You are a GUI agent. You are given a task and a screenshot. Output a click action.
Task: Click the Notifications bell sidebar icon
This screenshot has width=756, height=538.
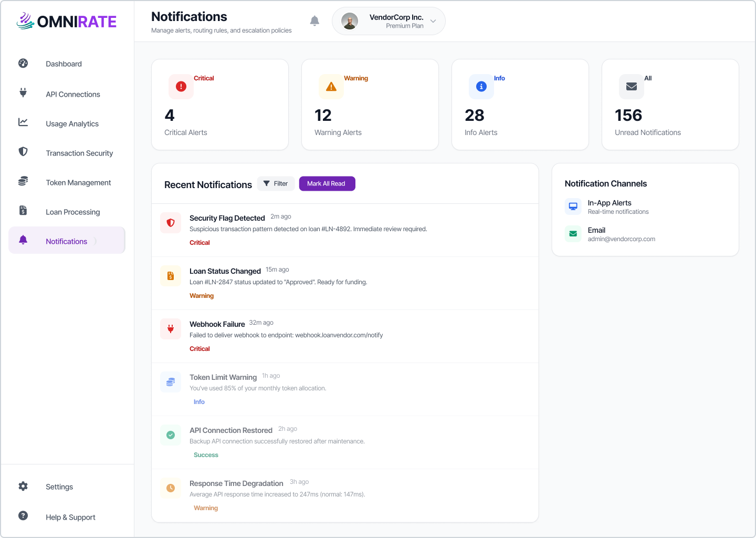23,240
